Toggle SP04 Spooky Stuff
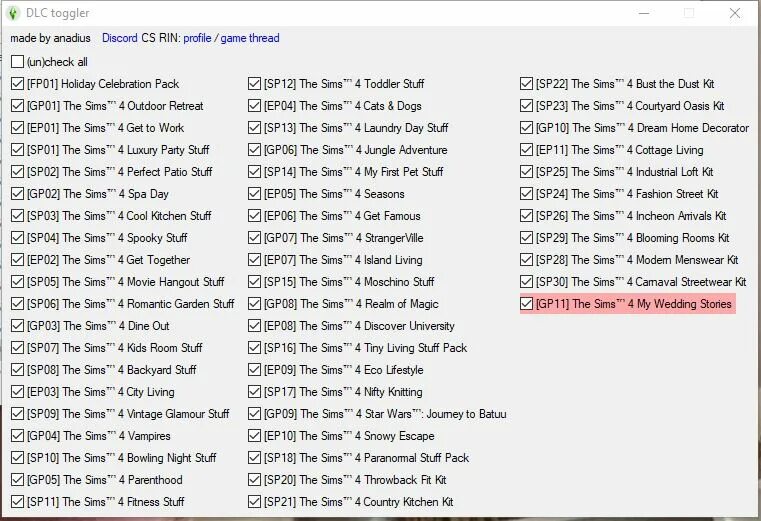Viewport: 761px width, 521px height. tap(17, 237)
